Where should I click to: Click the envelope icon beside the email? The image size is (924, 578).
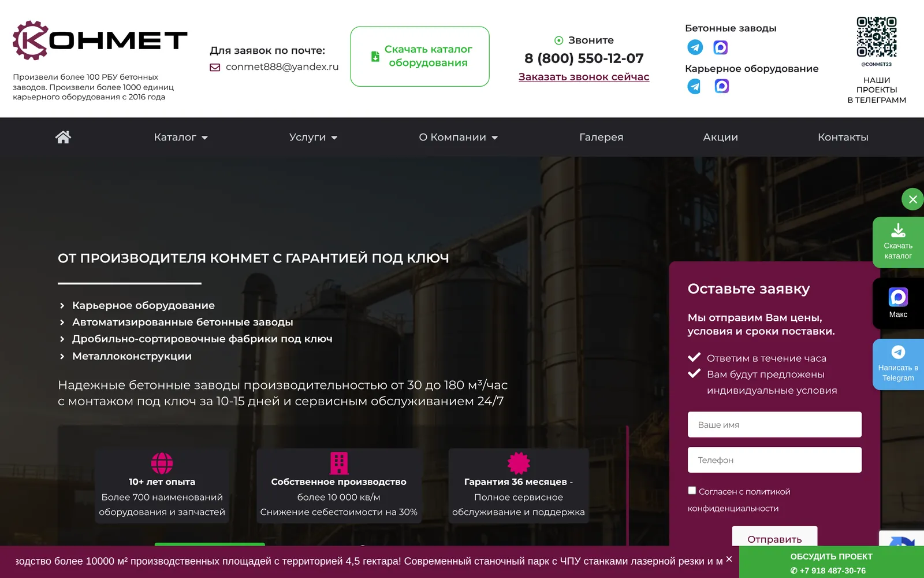point(215,67)
